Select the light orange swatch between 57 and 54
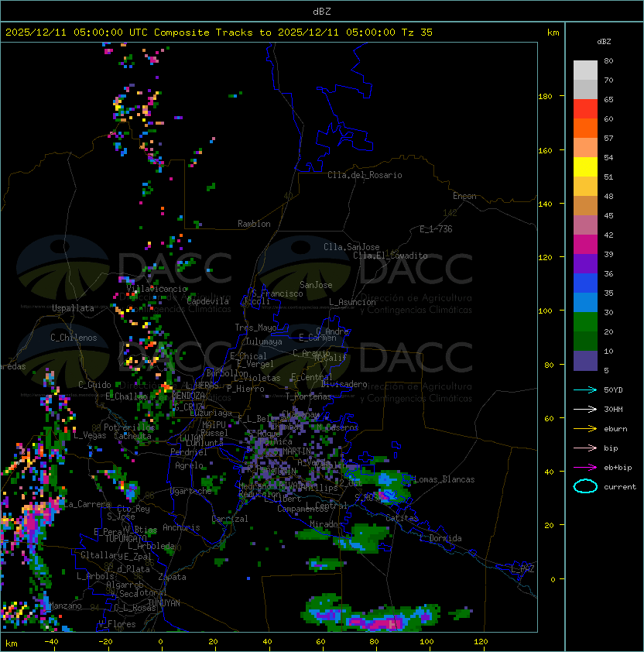This screenshot has width=644, height=652. click(585, 148)
